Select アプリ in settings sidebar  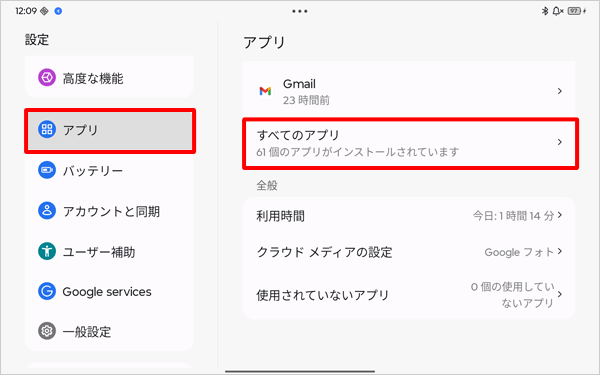(110, 130)
